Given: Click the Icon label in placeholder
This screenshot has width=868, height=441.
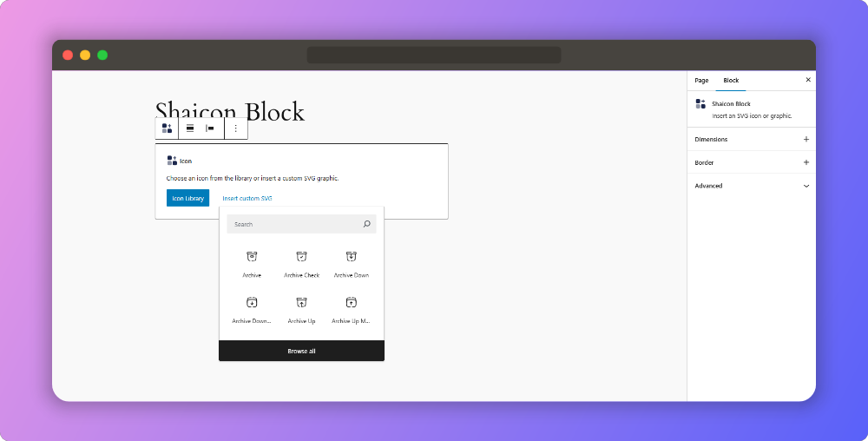Looking at the screenshot, I should 186,161.
